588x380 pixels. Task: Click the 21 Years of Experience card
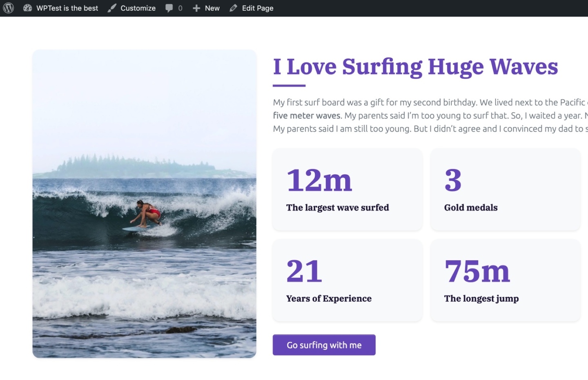(x=347, y=280)
